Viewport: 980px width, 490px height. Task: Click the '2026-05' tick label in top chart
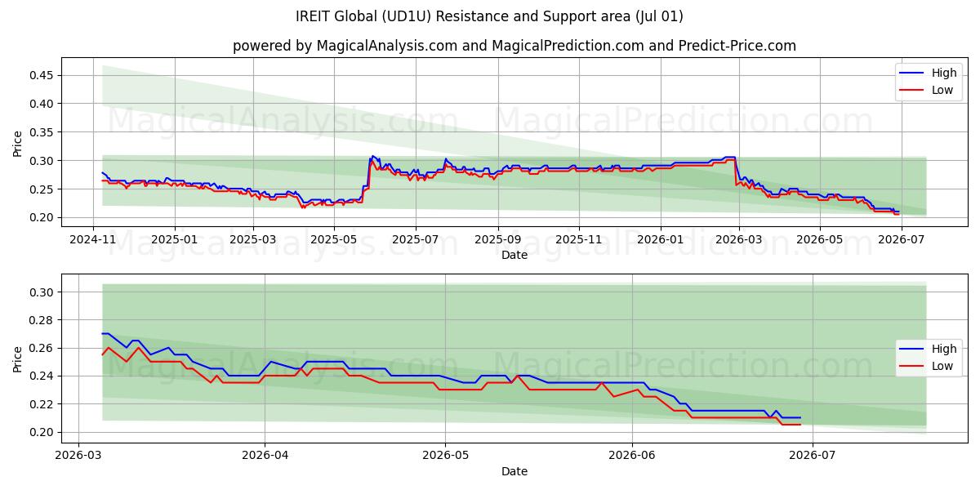pyautogui.click(x=820, y=239)
